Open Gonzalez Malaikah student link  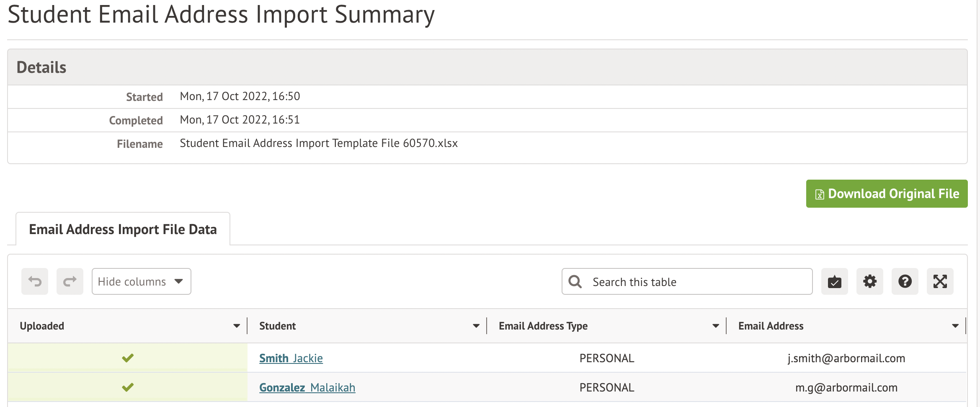click(307, 388)
